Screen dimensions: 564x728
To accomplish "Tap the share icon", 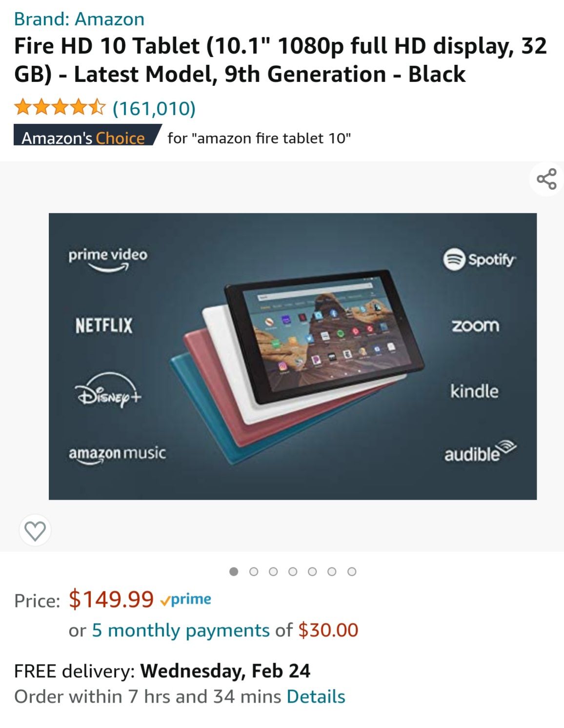I will click(x=546, y=179).
